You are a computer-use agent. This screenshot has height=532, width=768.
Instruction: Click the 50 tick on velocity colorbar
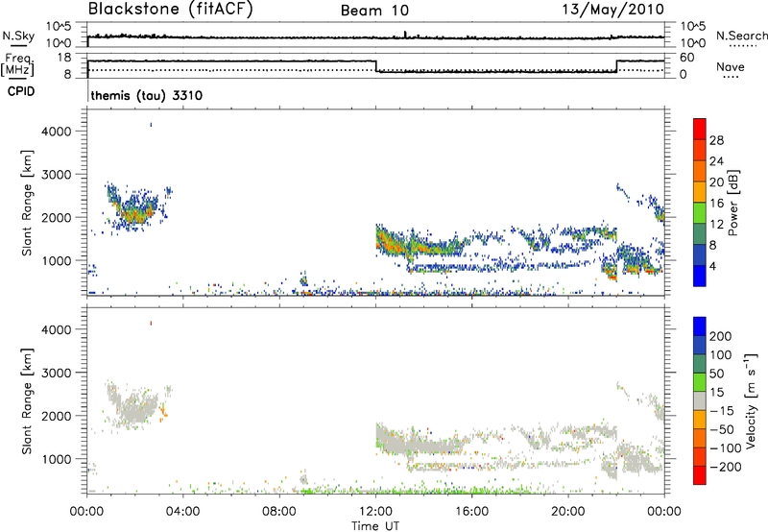coord(717,374)
